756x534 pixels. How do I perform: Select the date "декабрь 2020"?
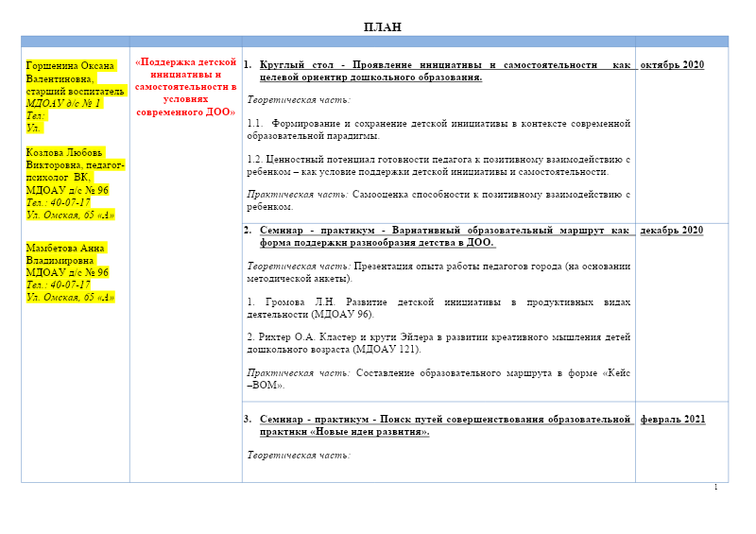click(672, 230)
